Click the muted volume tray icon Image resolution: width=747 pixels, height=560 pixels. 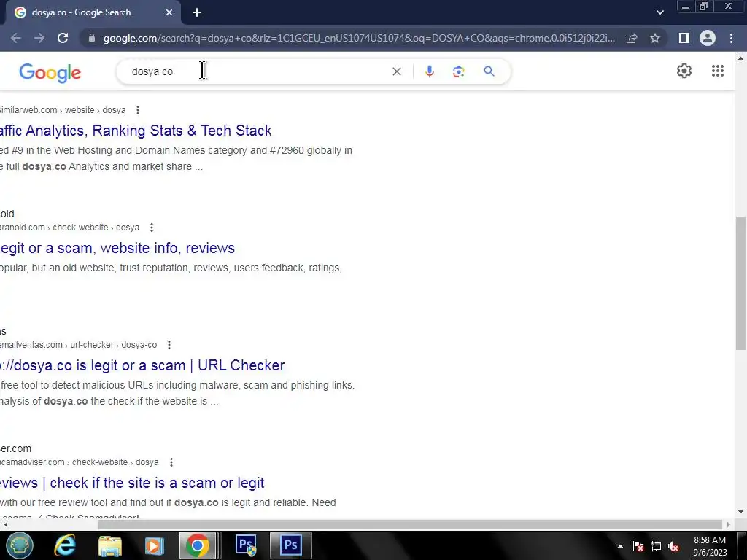[673, 546]
